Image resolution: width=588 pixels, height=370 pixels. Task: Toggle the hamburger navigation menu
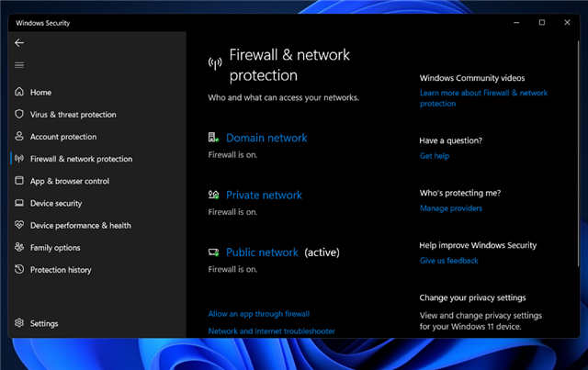coord(19,64)
